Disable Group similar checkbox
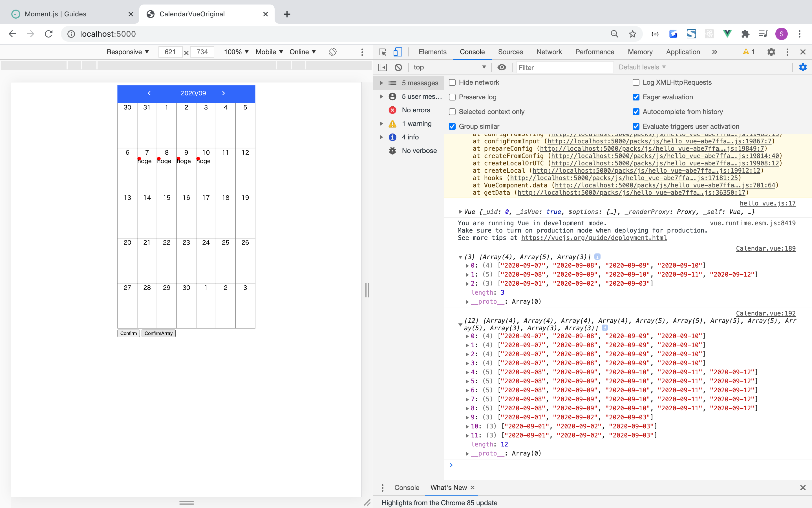Image resolution: width=812 pixels, height=508 pixels. pyautogui.click(x=452, y=126)
